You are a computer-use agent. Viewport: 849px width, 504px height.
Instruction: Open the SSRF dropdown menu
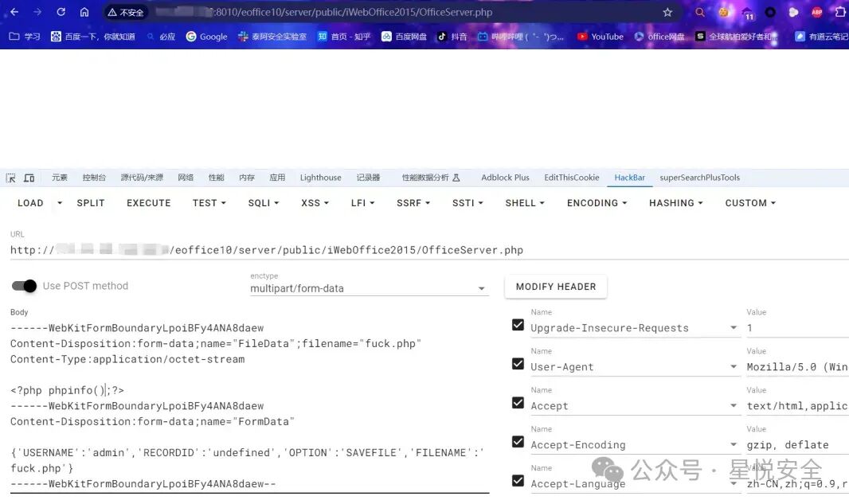click(x=413, y=203)
